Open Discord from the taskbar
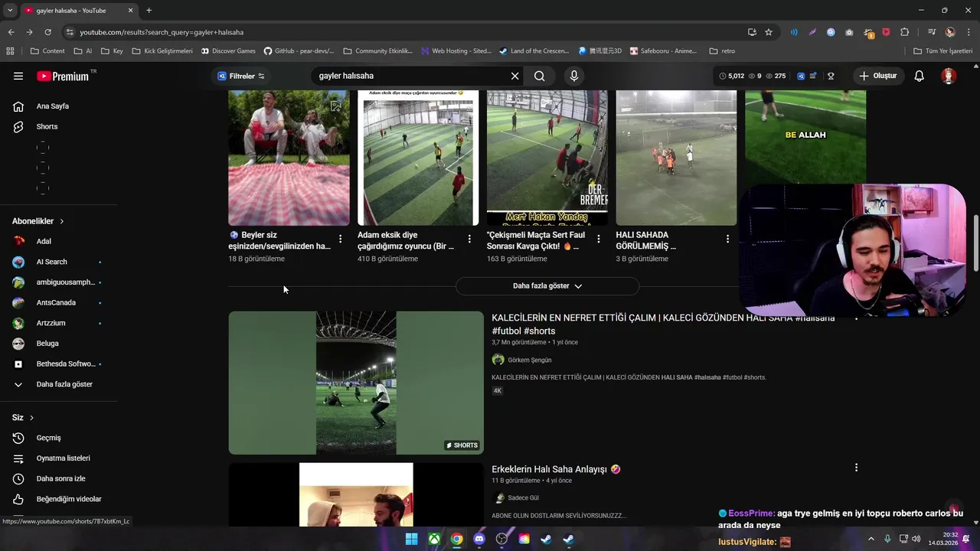The height and width of the screenshot is (551, 980). coord(479,539)
